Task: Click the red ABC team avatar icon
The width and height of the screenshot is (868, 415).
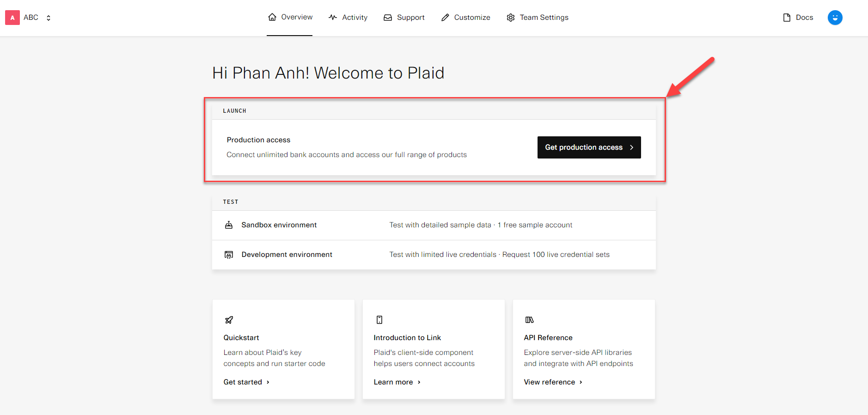Action: (x=12, y=18)
